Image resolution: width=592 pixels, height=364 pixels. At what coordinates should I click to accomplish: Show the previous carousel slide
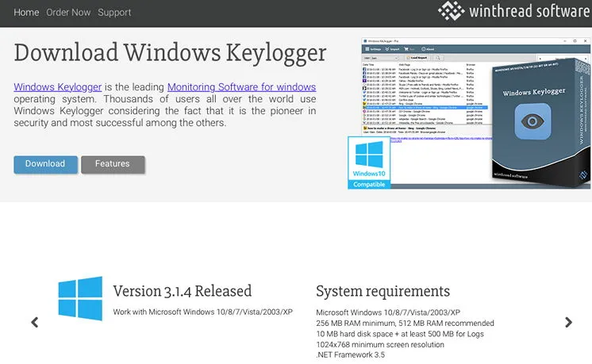[x=35, y=322]
